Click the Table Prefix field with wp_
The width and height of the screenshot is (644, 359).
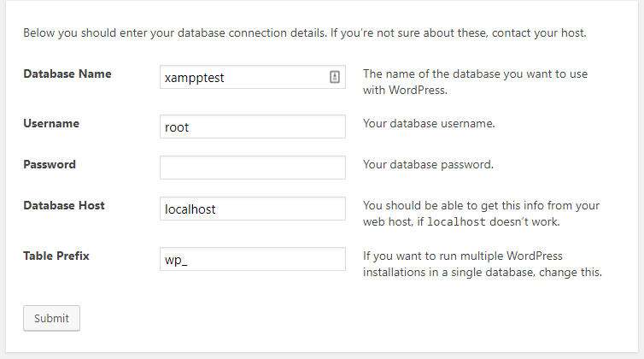253,259
